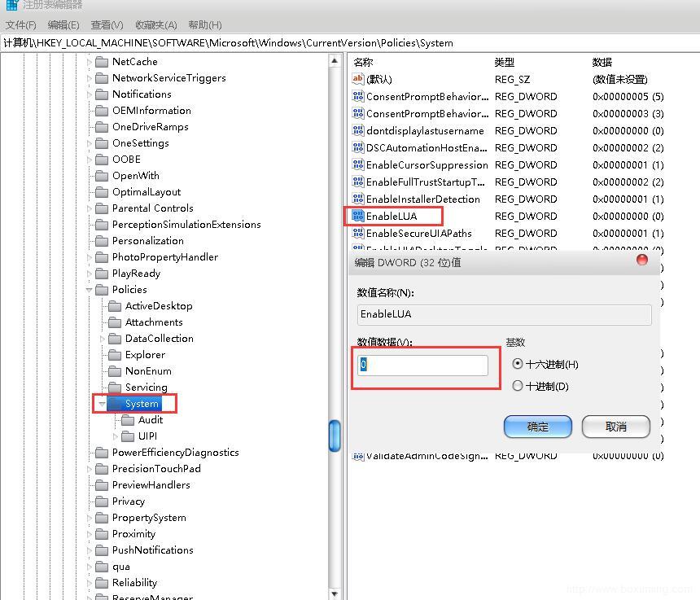Screen dimensions: 700x600
Task: Select the Explorer folder icon under Policies
Action: [x=115, y=355]
